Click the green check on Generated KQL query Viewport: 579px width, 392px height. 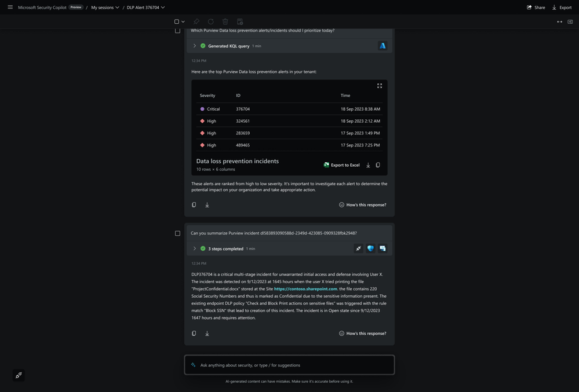[203, 46]
